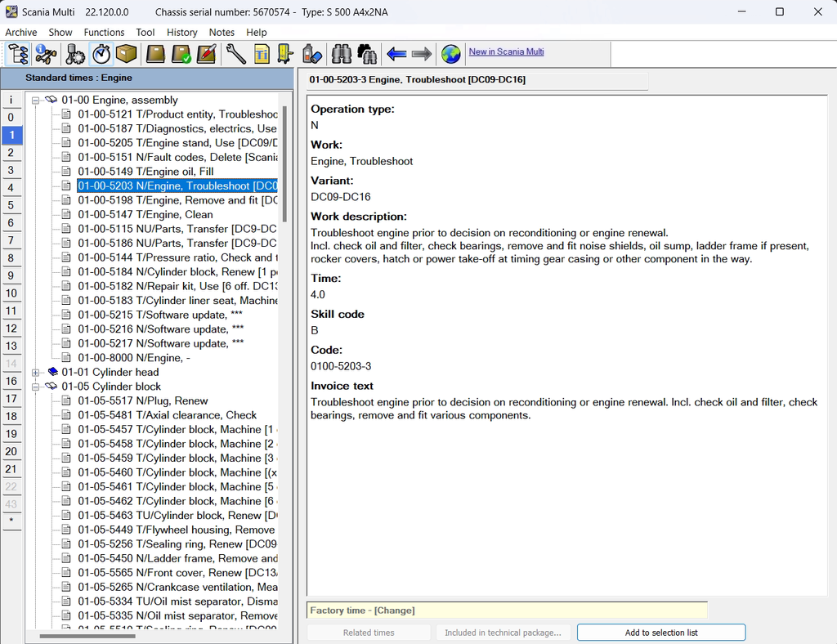
Task: Click the piston and gear parts icon
Action: (74, 54)
